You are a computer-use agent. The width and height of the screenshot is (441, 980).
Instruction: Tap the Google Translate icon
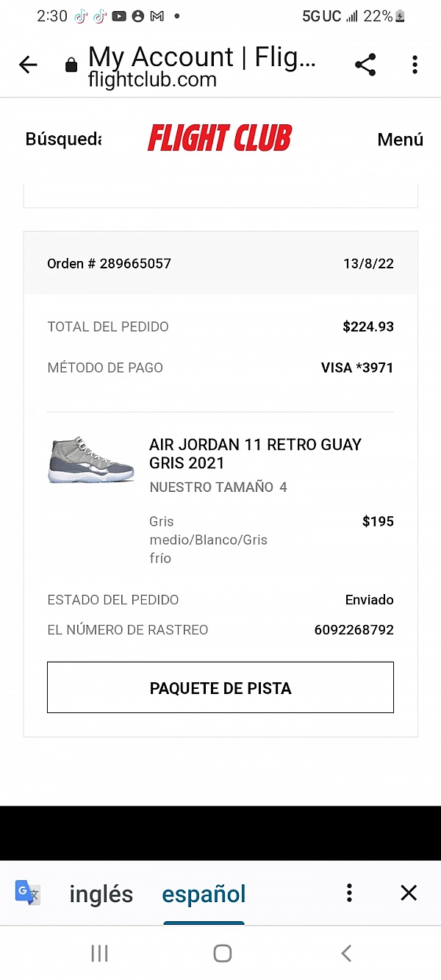pyautogui.click(x=27, y=893)
